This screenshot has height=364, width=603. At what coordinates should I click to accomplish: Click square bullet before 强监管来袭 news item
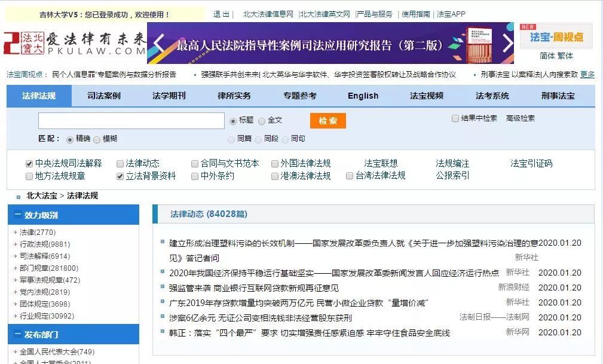click(163, 287)
